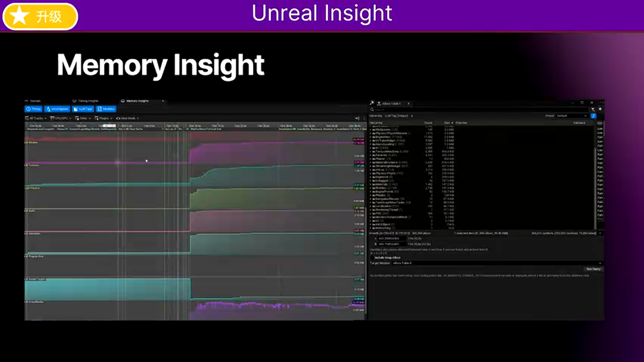Open the All Tracks dropdown
The width and height of the screenshot is (644, 362).
(x=36, y=118)
